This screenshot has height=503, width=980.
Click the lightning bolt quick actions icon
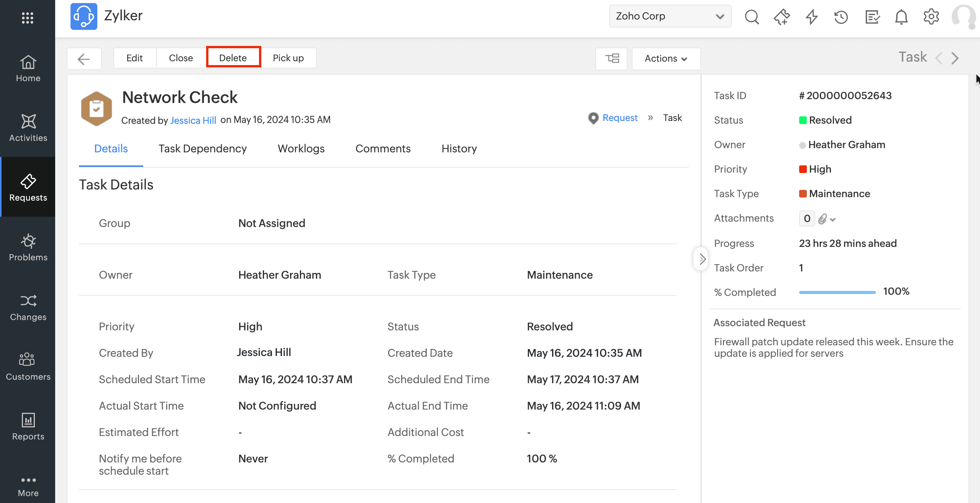point(811,16)
